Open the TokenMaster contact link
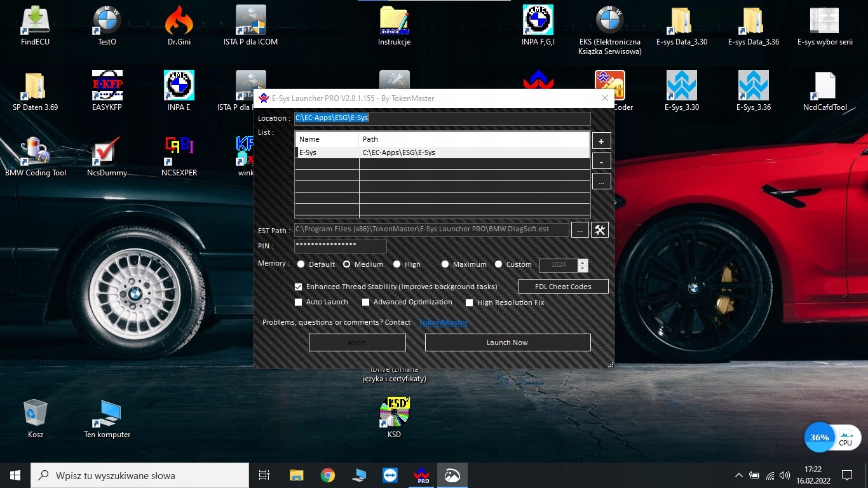The width and height of the screenshot is (868, 488). 443,322
